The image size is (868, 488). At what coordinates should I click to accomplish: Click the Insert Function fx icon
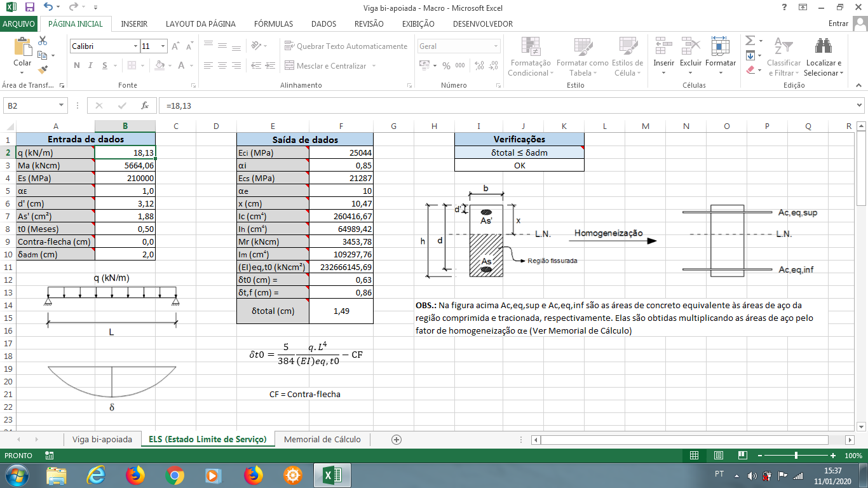[145, 105]
